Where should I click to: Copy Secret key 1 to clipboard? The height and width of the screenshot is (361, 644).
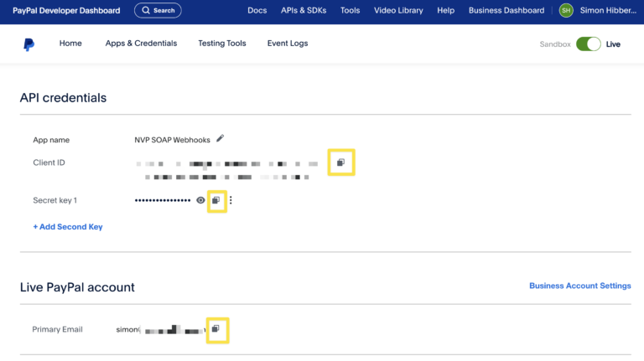click(216, 200)
